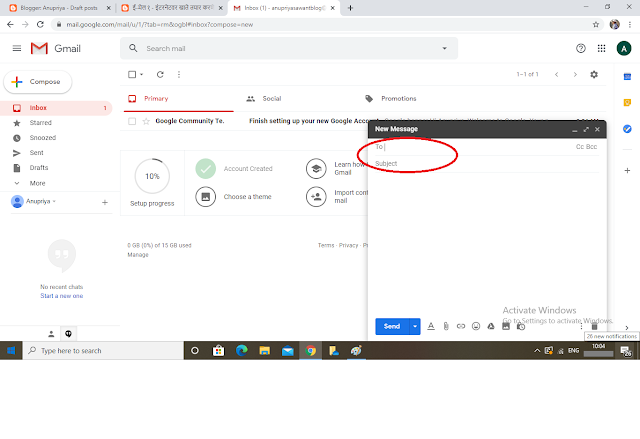Click the insert emoji icon
Viewport: 640px width, 439px height.
pos(476,326)
